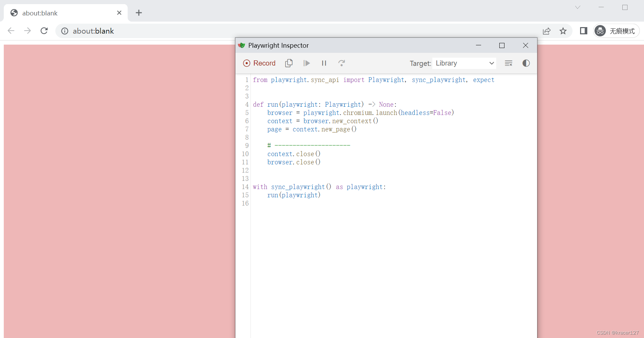Click the 'browser.close()' code line
Image resolution: width=644 pixels, height=338 pixels.
pos(294,162)
